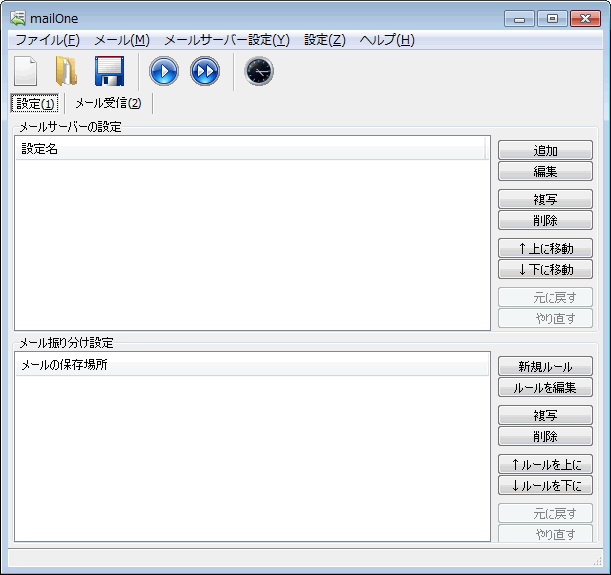
Task: Click the mailOne app icon in title bar
Action: point(18,18)
